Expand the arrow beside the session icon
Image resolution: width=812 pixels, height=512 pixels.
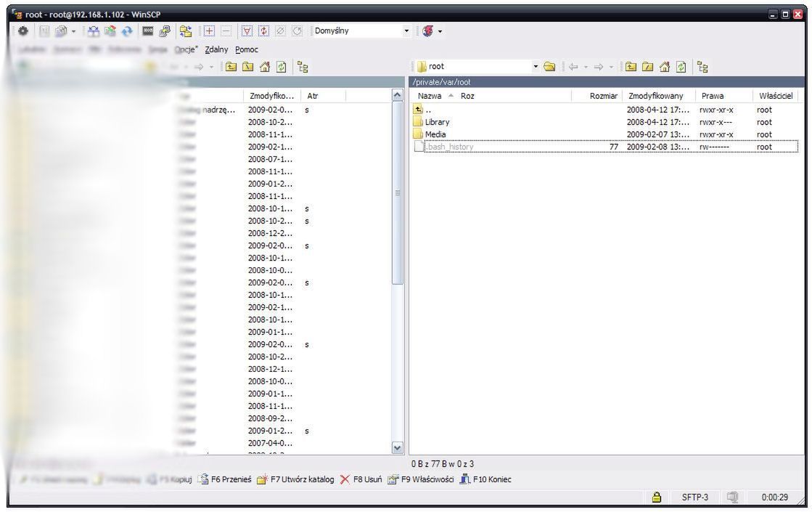pos(440,32)
